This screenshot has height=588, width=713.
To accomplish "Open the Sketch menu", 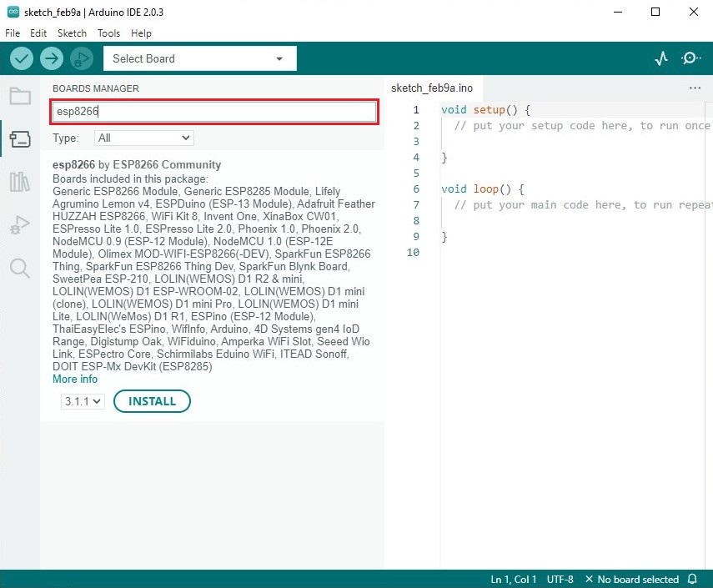I will [x=72, y=33].
